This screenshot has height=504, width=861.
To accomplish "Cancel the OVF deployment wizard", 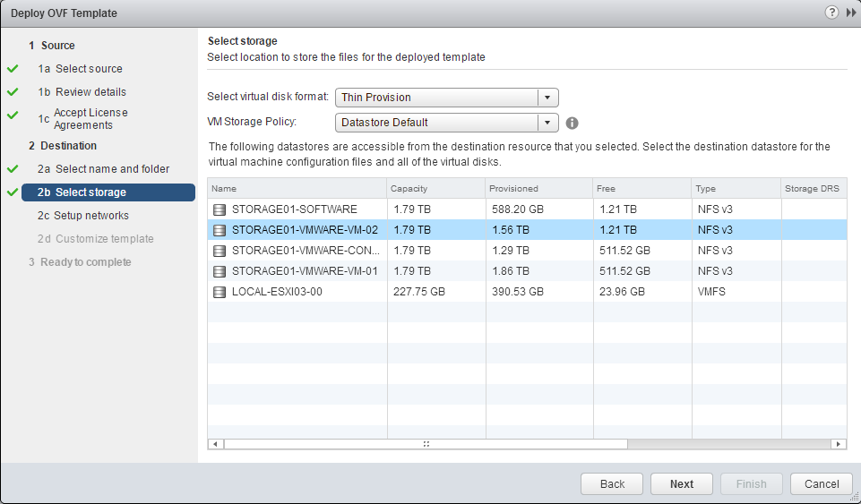I will [821, 483].
